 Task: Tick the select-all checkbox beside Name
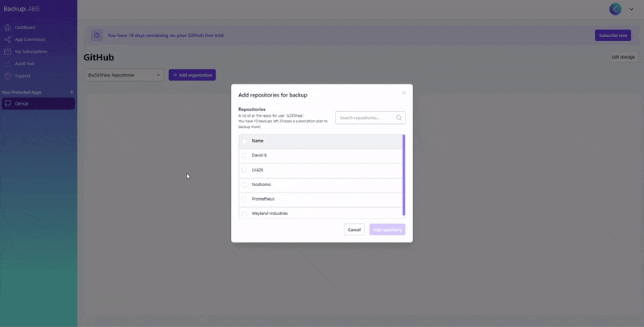[245, 141]
